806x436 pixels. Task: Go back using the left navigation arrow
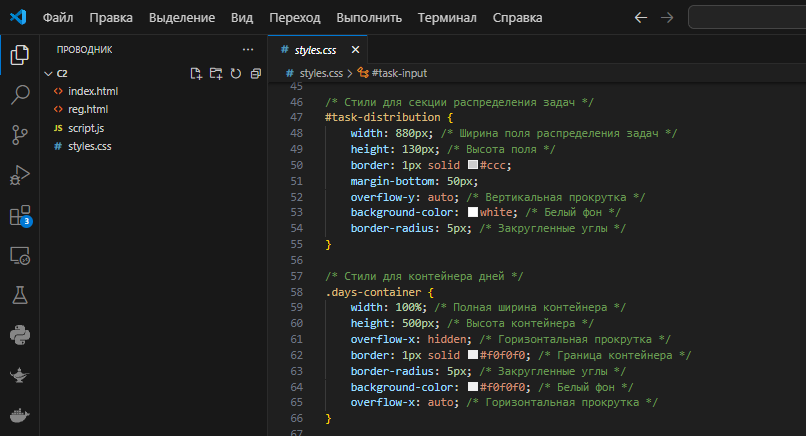pyautogui.click(x=641, y=18)
